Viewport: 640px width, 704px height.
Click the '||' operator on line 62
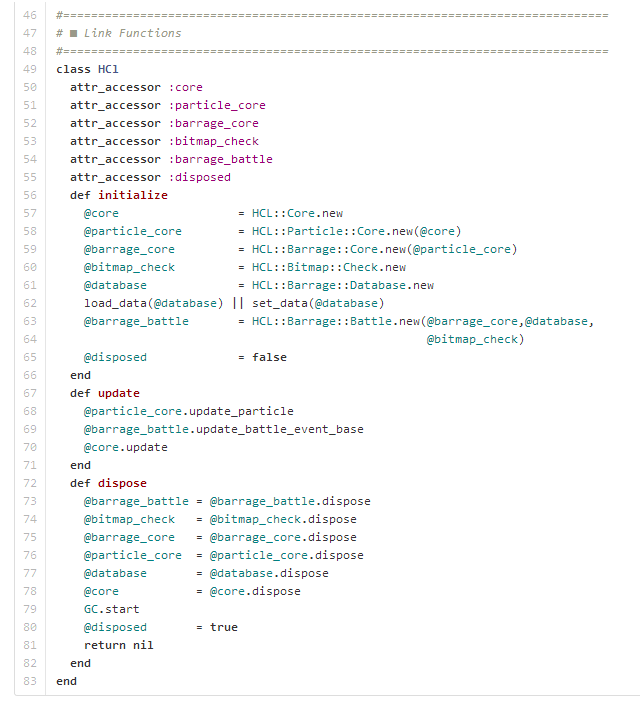click(x=238, y=303)
